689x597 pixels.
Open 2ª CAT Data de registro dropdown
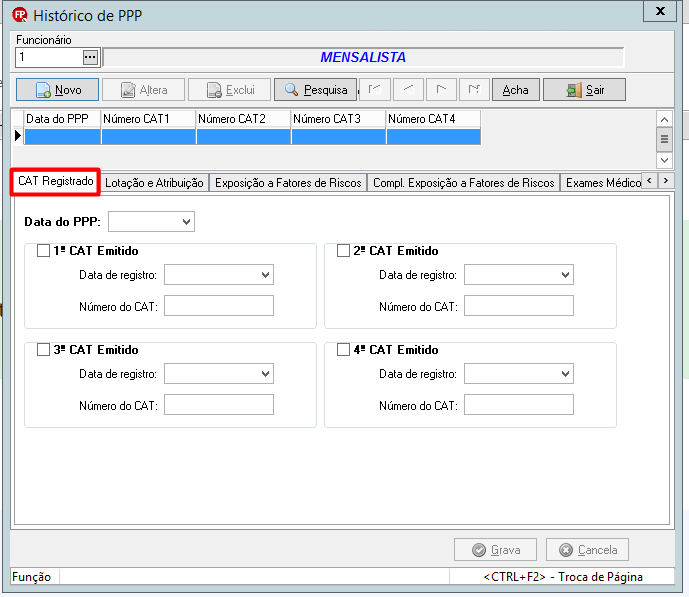(566, 275)
